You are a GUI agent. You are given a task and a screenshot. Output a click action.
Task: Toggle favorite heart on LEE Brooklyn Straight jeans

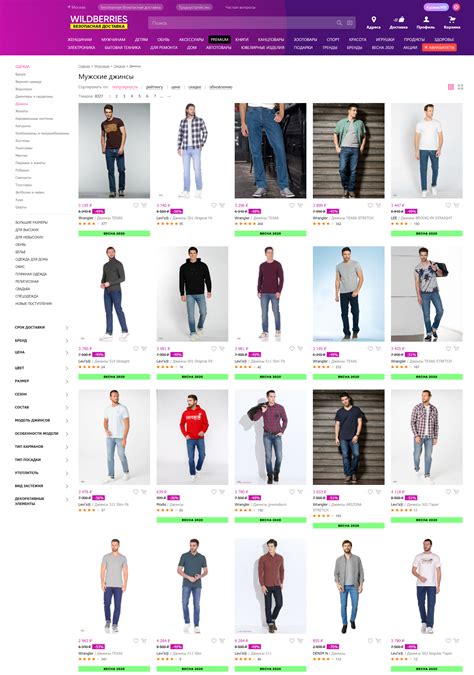coord(448,205)
